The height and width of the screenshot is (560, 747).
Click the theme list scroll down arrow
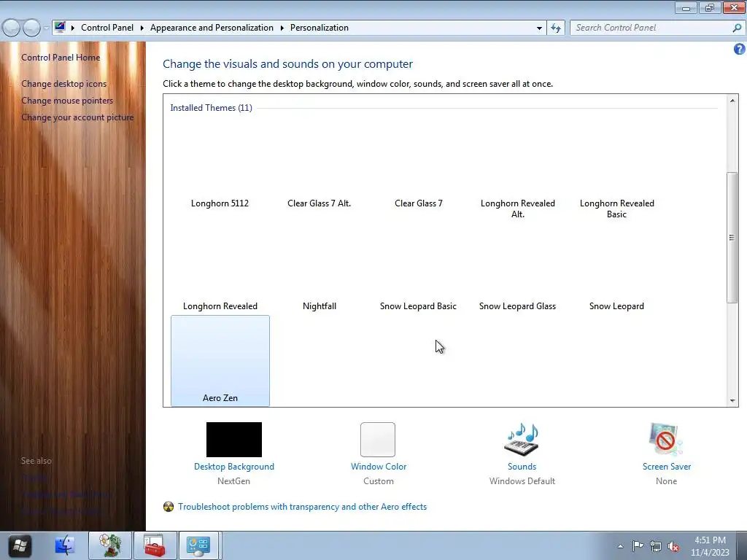click(x=732, y=401)
